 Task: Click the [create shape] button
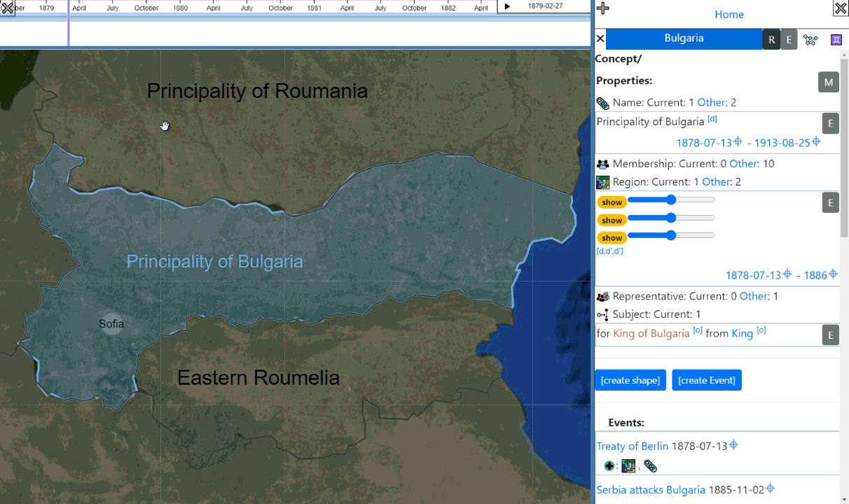(x=630, y=380)
